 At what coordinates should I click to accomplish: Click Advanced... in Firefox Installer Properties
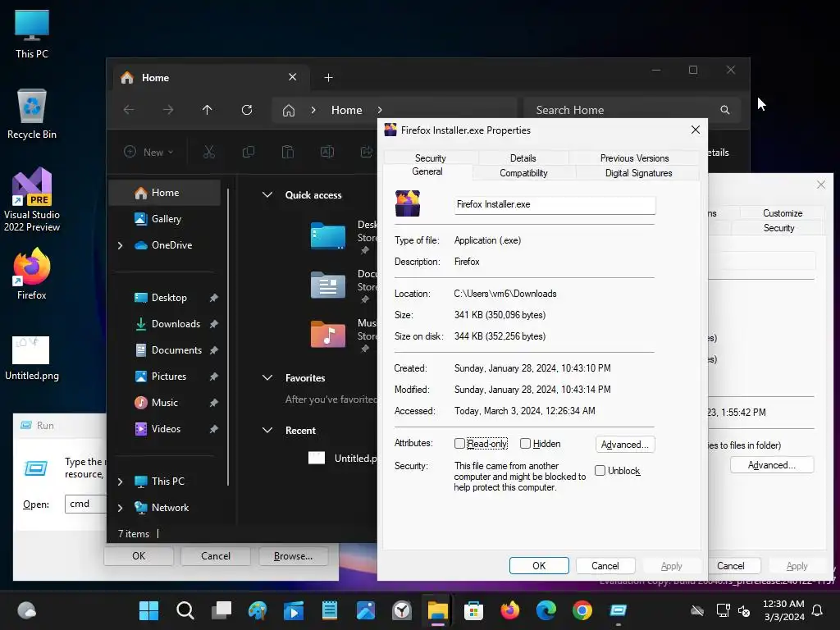[624, 444]
